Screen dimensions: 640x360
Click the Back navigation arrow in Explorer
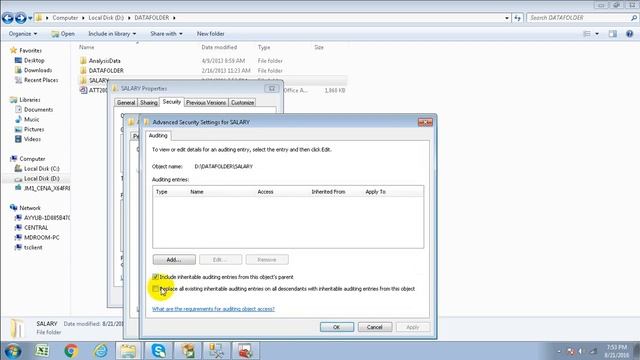click(x=8, y=18)
